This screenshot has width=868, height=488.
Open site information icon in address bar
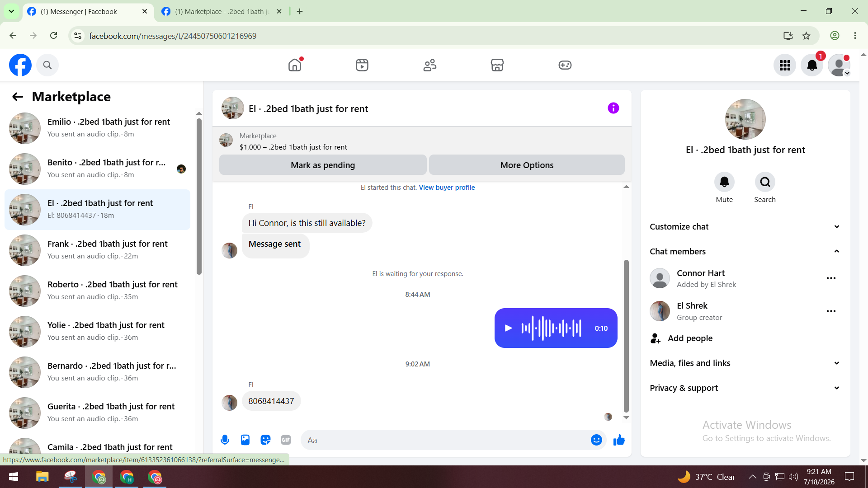[x=78, y=36]
